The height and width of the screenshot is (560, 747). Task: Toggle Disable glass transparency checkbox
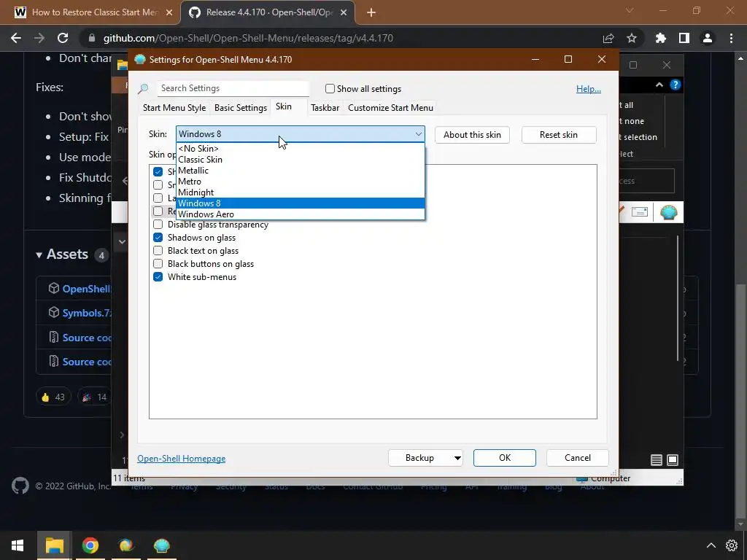158,225
